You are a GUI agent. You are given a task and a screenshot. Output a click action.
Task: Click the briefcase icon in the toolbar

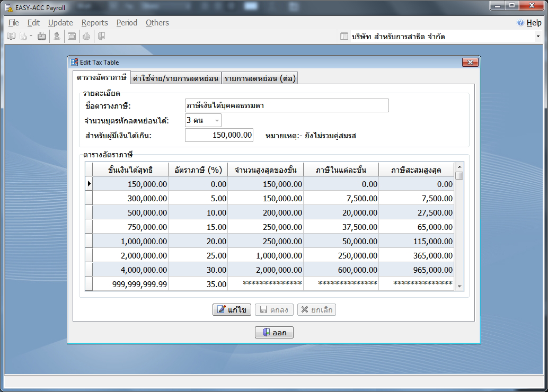tap(42, 37)
